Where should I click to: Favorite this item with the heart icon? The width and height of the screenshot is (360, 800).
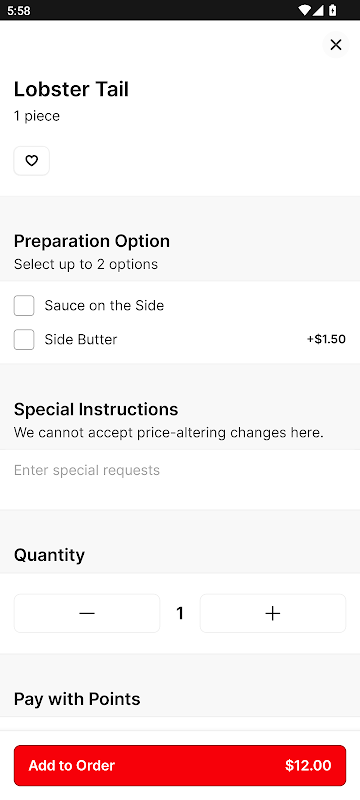(32, 161)
